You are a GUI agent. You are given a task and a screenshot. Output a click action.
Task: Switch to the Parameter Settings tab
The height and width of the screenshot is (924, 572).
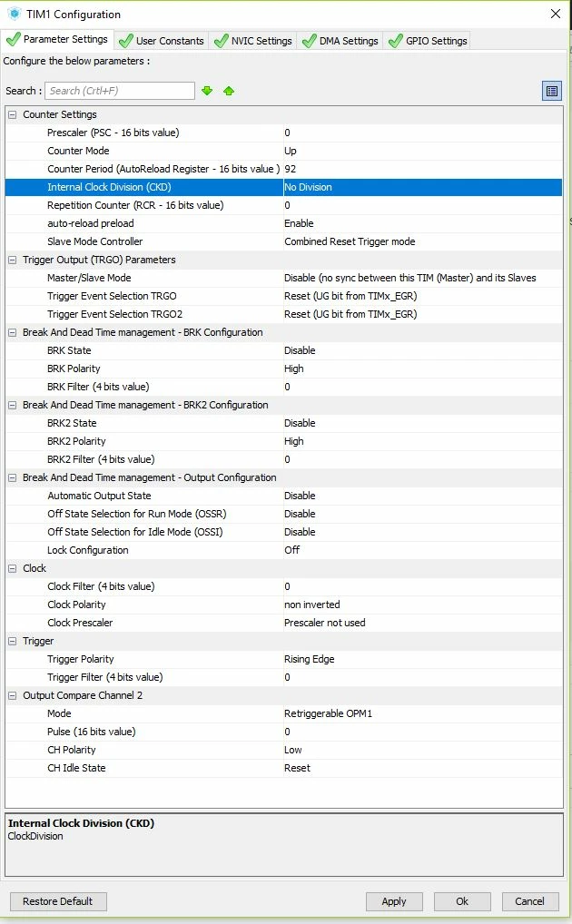tap(57, 39)
